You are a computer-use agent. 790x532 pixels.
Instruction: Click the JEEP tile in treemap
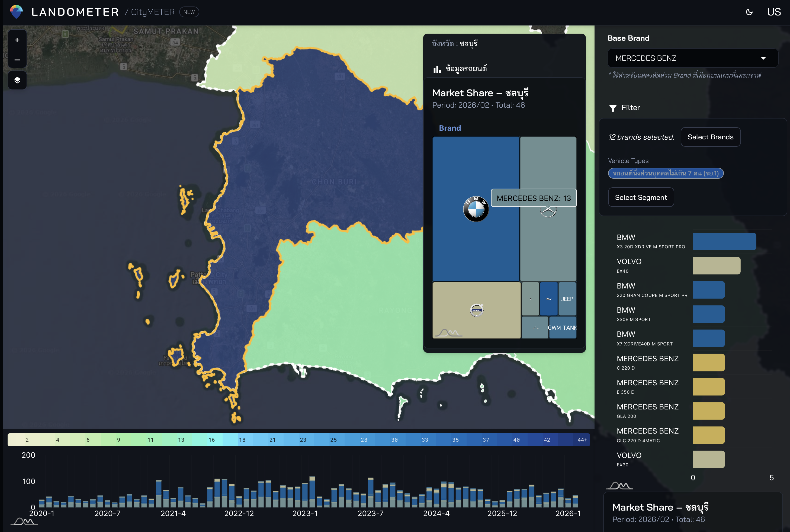(x=567, y=299)
